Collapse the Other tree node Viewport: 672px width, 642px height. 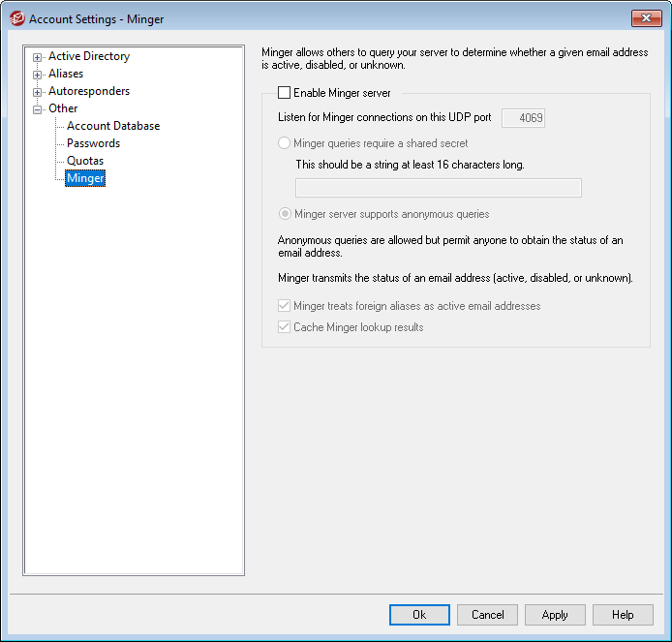38,109
